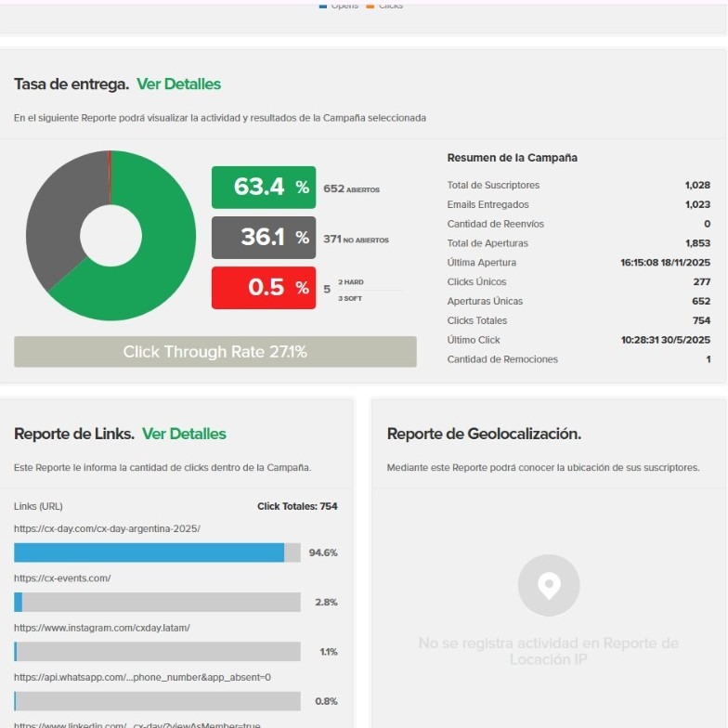Open the cx-events.com URL

tap(62, 578)
